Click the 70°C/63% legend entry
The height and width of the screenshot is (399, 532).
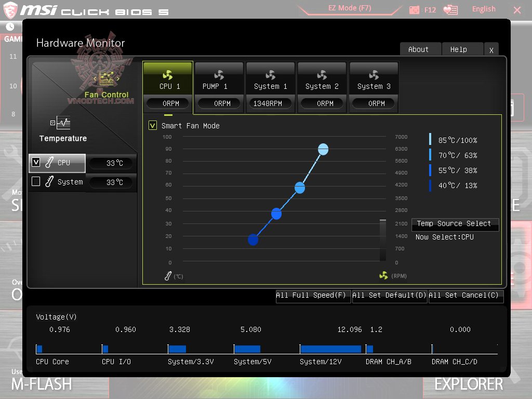pos(454,155)
